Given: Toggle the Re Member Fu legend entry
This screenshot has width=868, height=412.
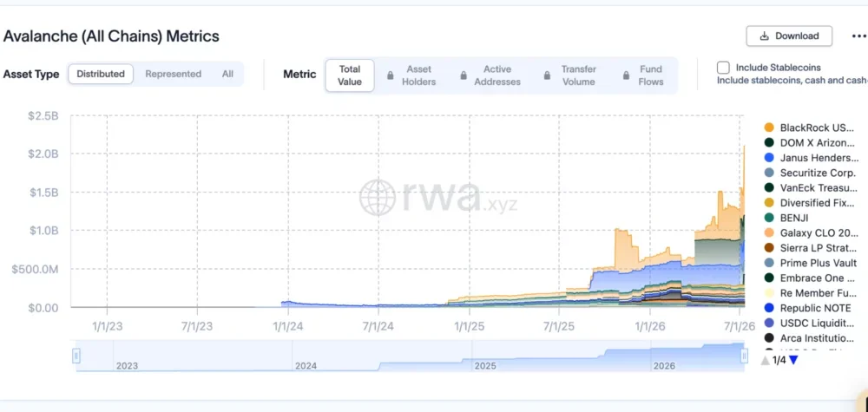Looking at the screenshot, I should click(x=811, y=292).
